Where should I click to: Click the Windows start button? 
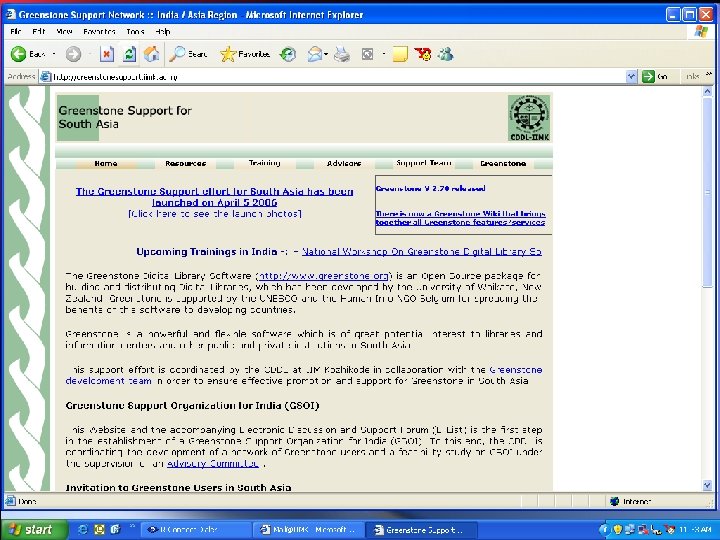34,529
